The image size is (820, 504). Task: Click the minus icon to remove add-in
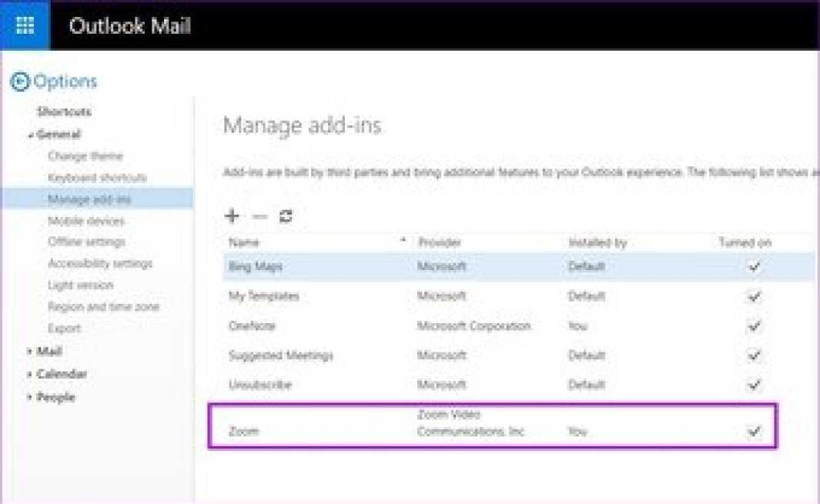coord(259,216)
